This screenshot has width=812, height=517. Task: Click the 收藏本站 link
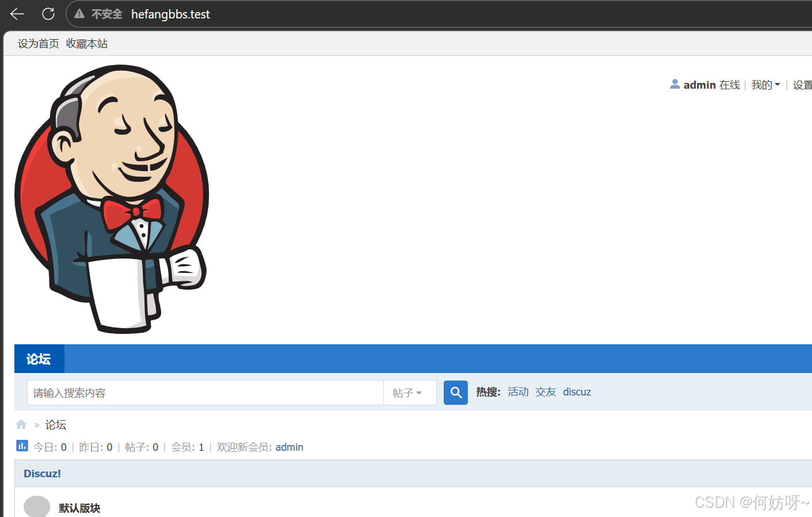click(87, 44)
